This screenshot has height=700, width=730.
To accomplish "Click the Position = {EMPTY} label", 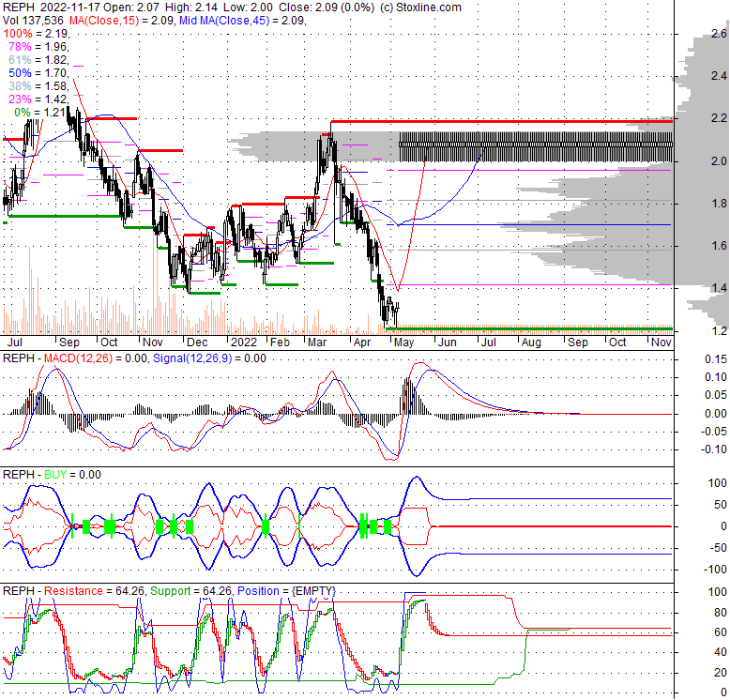I will pyautogui.click(x=286, y=591).
